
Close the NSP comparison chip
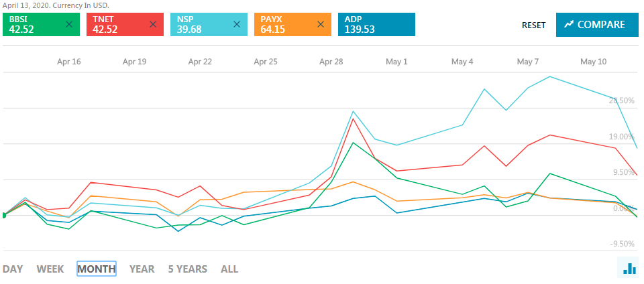[x=236, y=25]
